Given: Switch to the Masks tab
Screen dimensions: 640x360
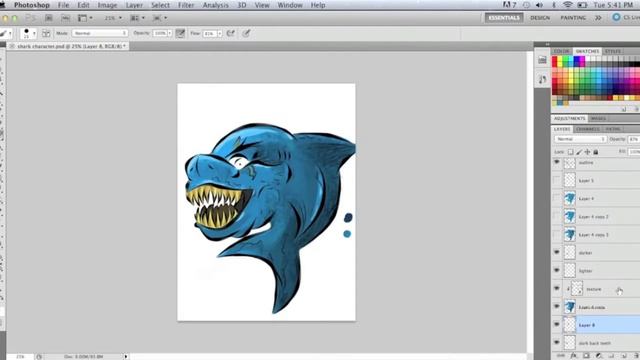Looking at the screenshot, I should click(x=598, y=118).
